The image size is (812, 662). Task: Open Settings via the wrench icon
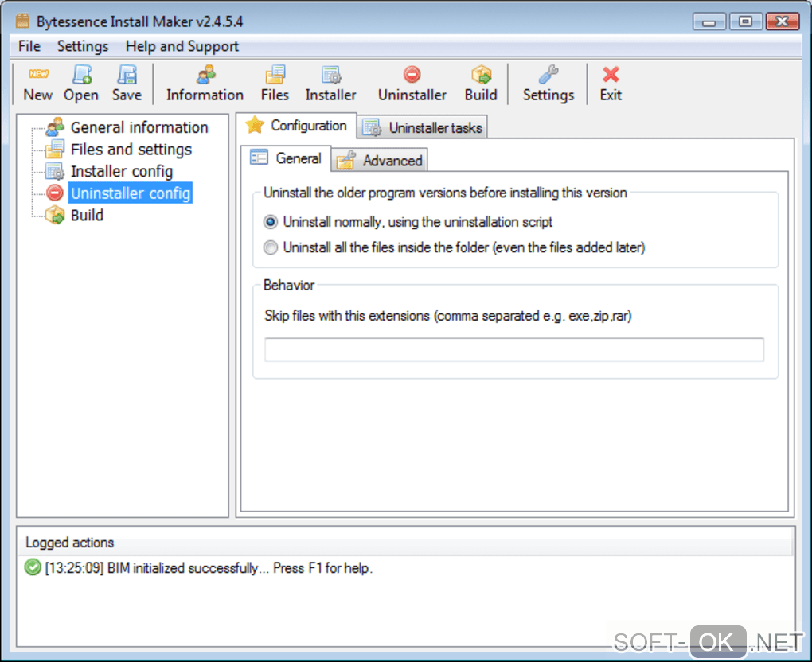point(548,84)
